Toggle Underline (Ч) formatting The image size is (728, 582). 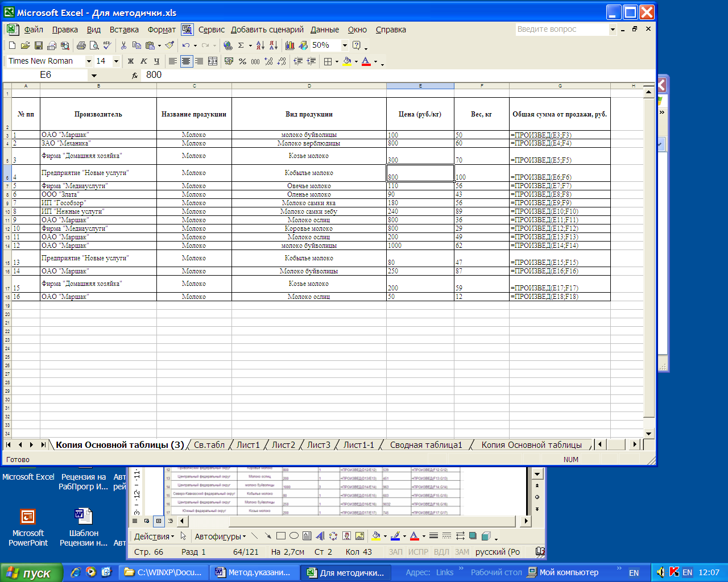(x=157, y=61)
